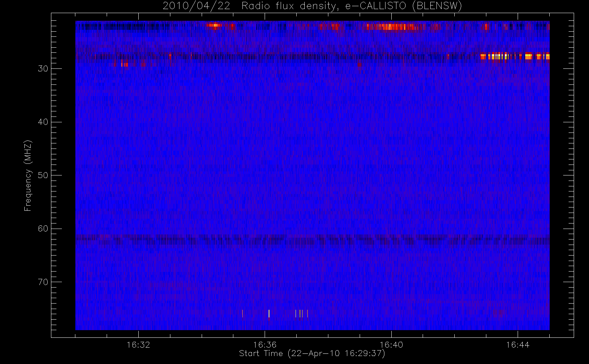
Task: Click the 70 frequency tick label
Action: tap(43, 282)
